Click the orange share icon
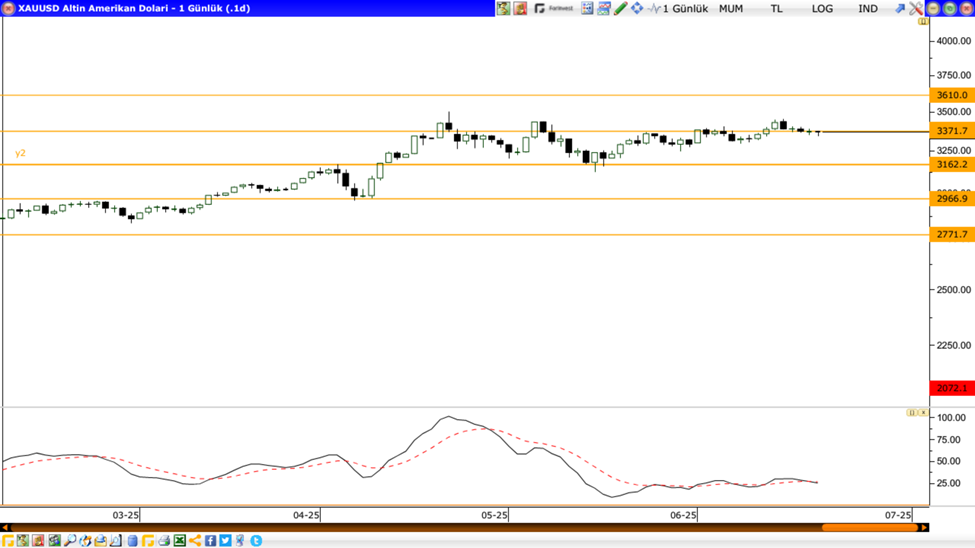This screenshot has height=548, width=975. click(195, 541)
